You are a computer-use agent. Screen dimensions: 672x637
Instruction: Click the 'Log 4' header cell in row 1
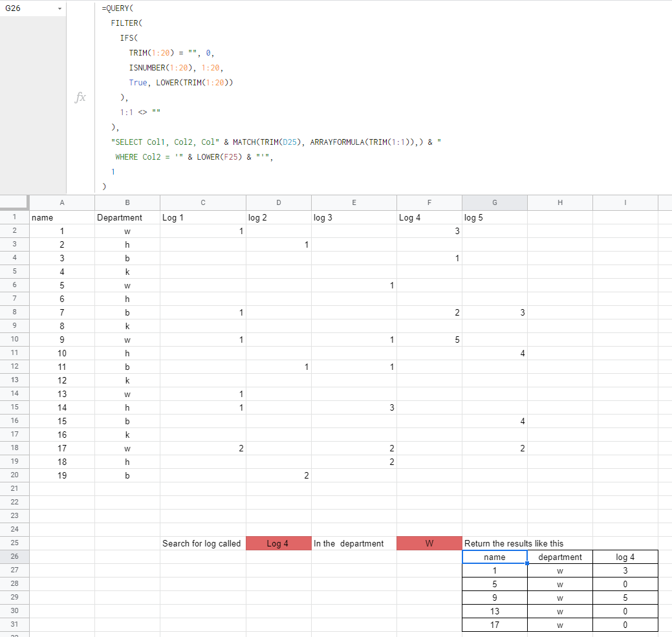coord(429,218)
